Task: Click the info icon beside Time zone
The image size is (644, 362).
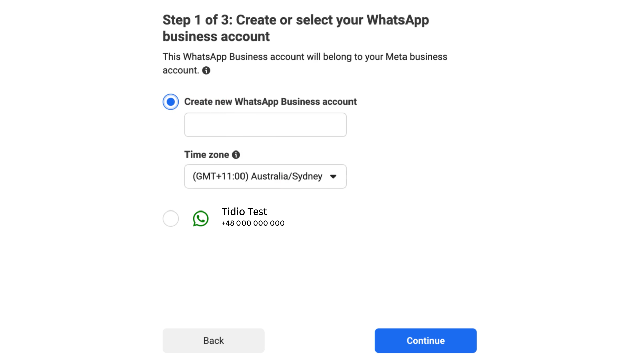Action: 236,155
